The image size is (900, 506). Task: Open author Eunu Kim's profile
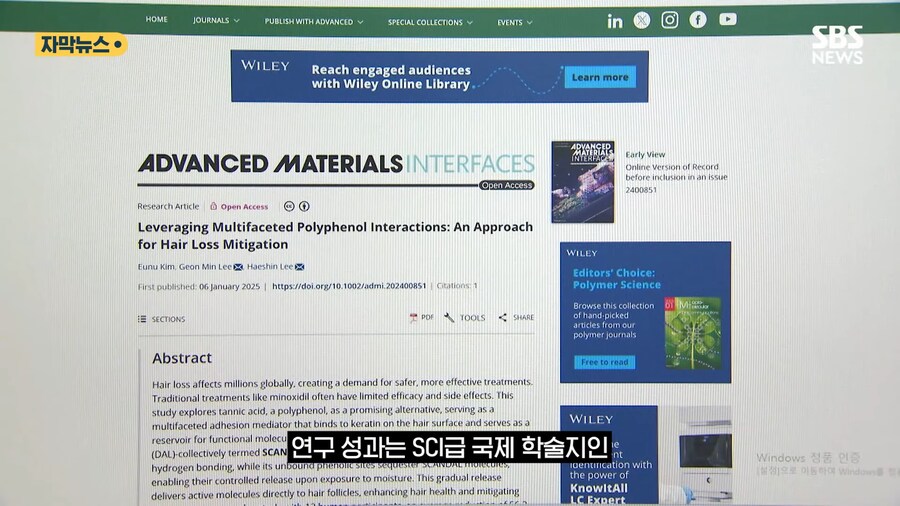(x=154, y=267)
